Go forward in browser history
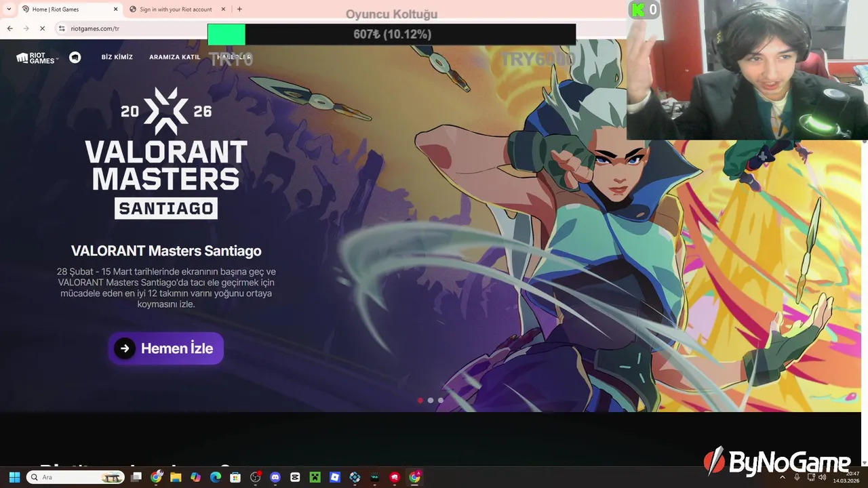868x488 pixels. 26,28
